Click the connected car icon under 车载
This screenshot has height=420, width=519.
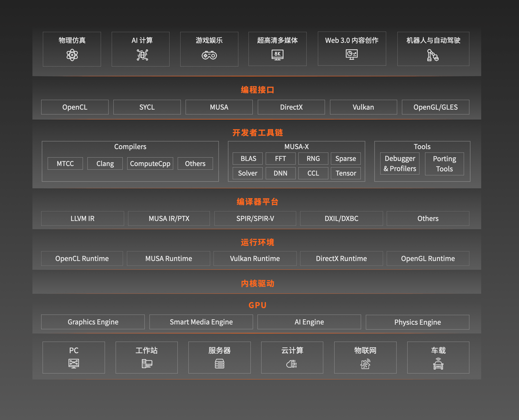point(438,364)
